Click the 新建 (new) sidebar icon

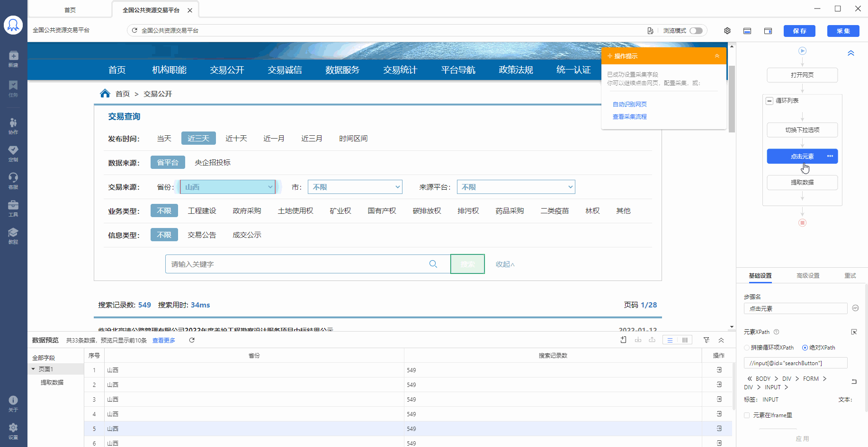coord(13,59)
